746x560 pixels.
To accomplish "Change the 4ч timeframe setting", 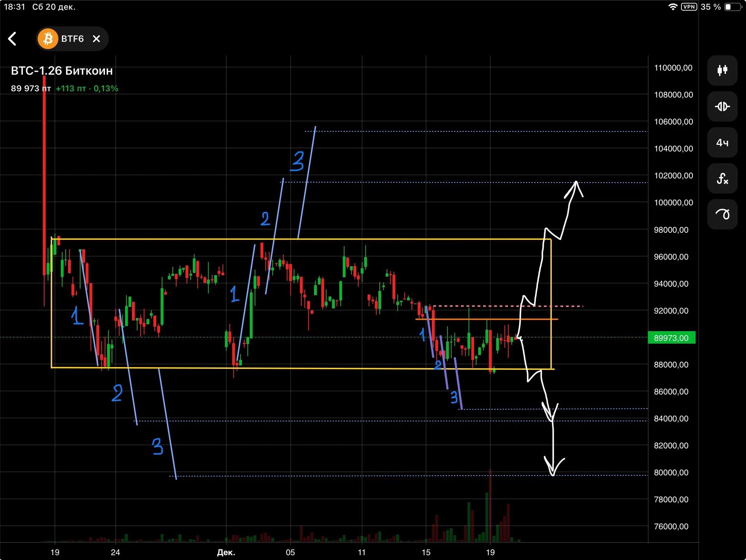I will [x=722, y=142].
